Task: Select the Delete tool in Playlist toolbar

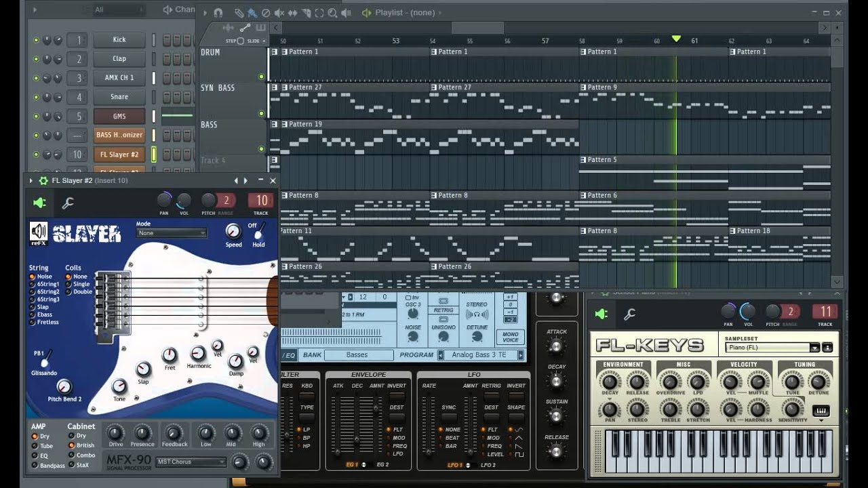Action: point(266,13)
